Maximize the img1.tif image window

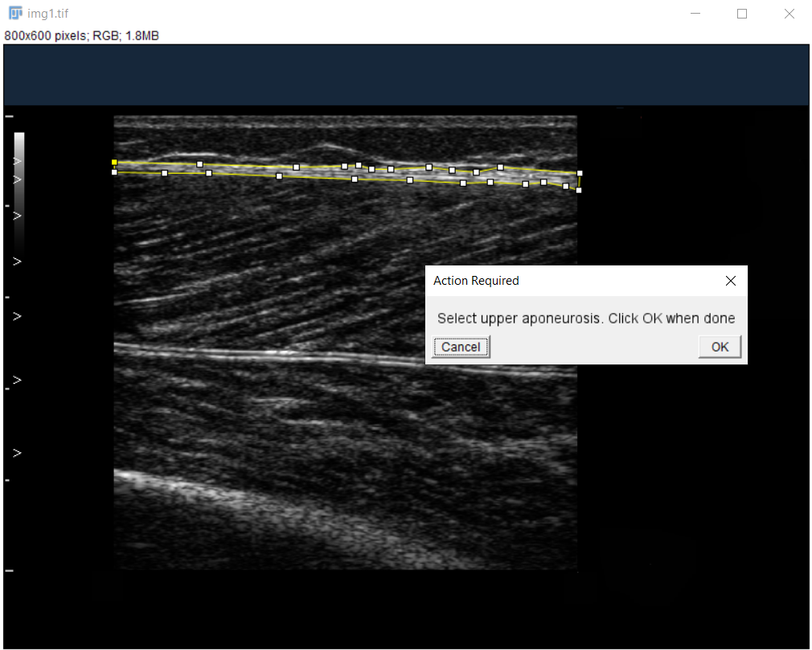click(x=742, y=14)
